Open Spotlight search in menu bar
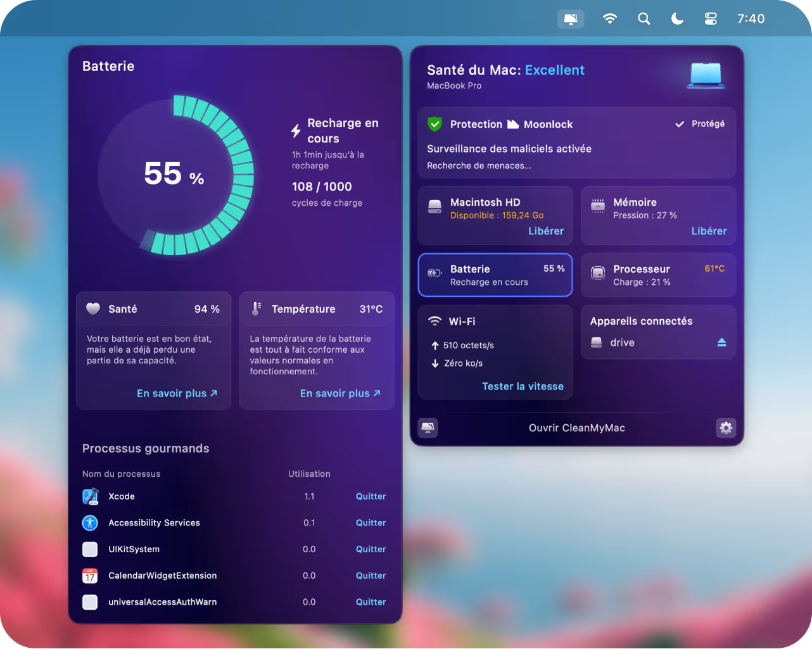Screen dimensions: 812x649 [644, 19]
